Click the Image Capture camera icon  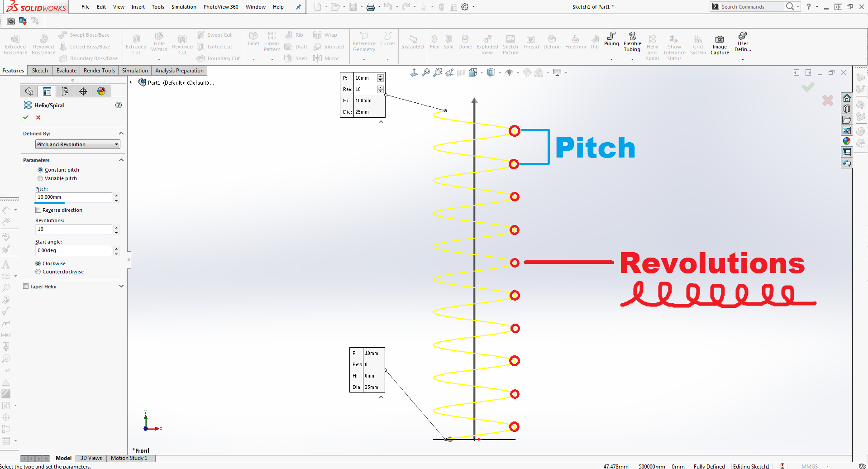pyautogui.click(x=719, y=39)
